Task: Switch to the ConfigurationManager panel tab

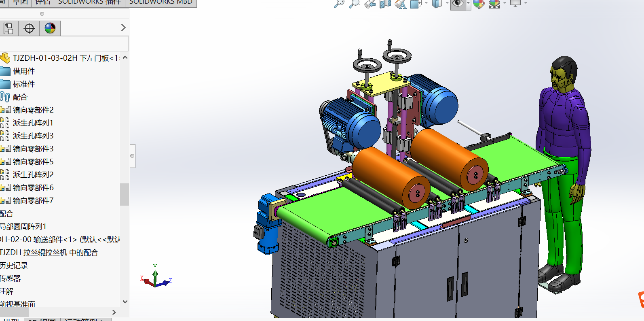Action: (8, 28)
